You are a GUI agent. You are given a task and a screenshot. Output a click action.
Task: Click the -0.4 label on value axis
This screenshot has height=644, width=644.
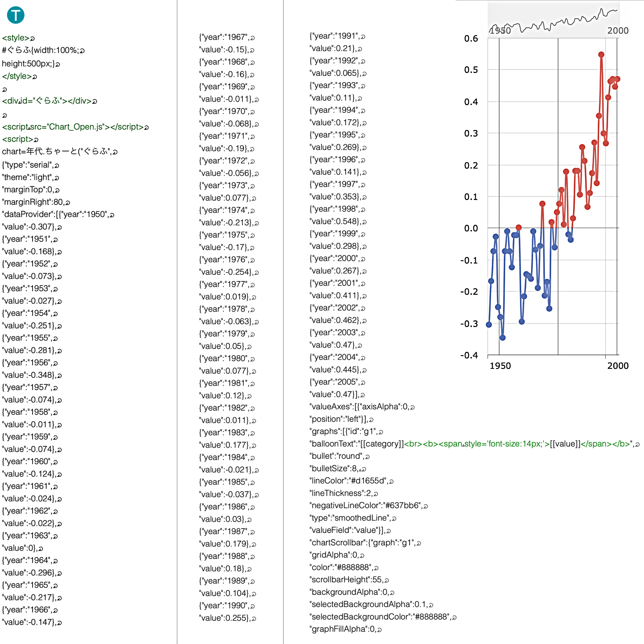[469, 356]
